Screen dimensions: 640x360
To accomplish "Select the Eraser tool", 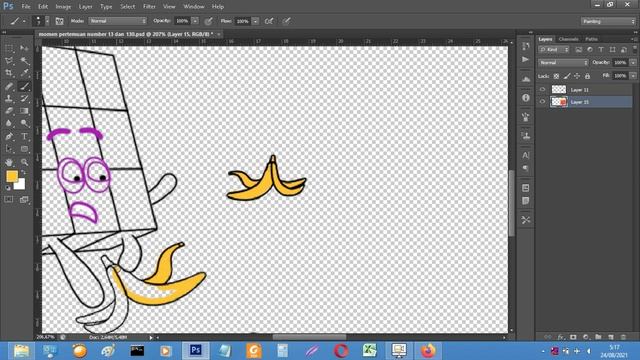I will point(9,111).
